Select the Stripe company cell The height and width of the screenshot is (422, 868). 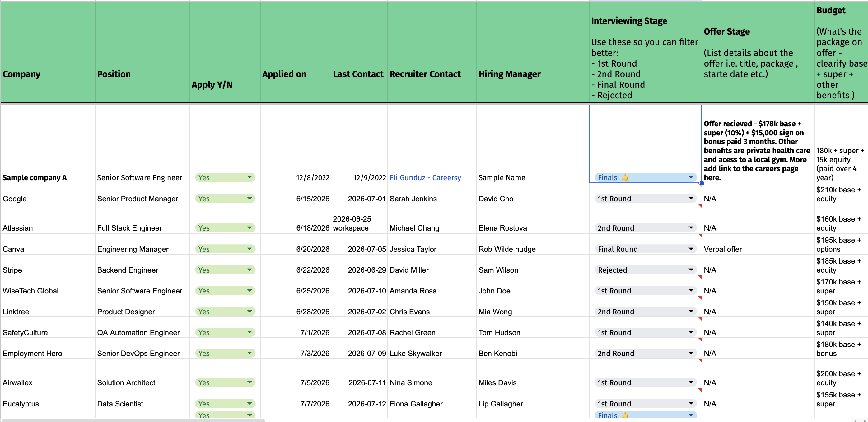(48, 265)
